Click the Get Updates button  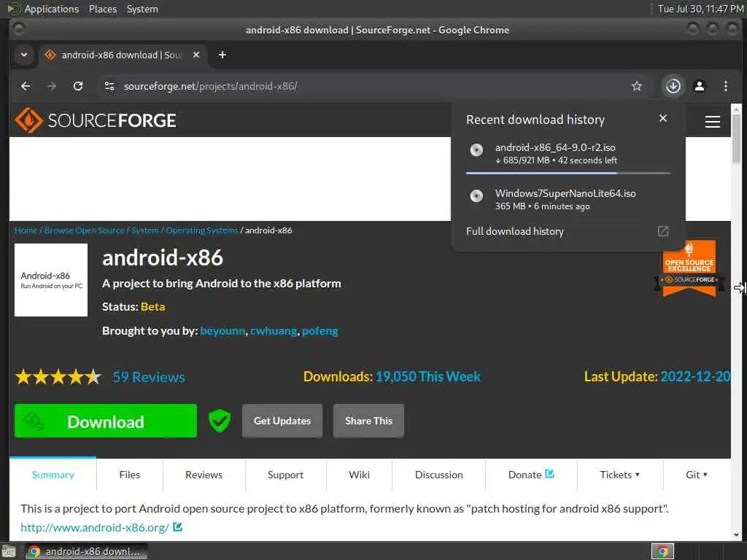click(282, 421)
